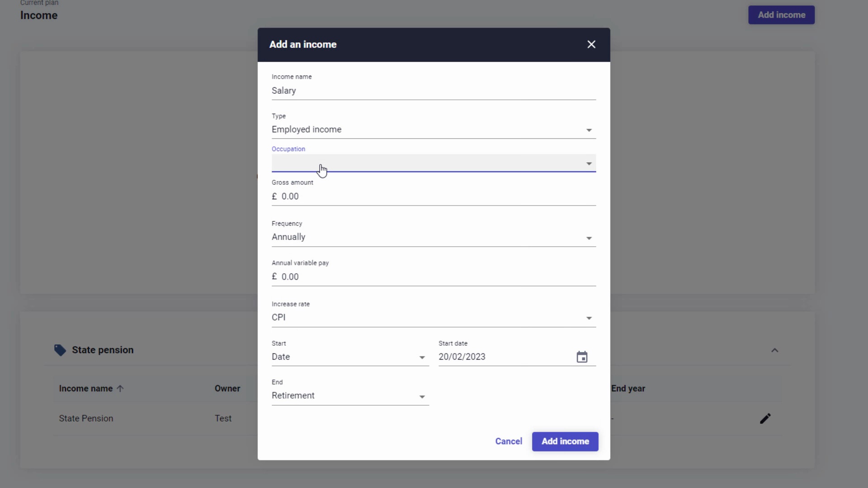This screenshot has width=868, height=488.
Task: Edit the State Pension row with the pencil icon
Action: click(x=765, y=418)
